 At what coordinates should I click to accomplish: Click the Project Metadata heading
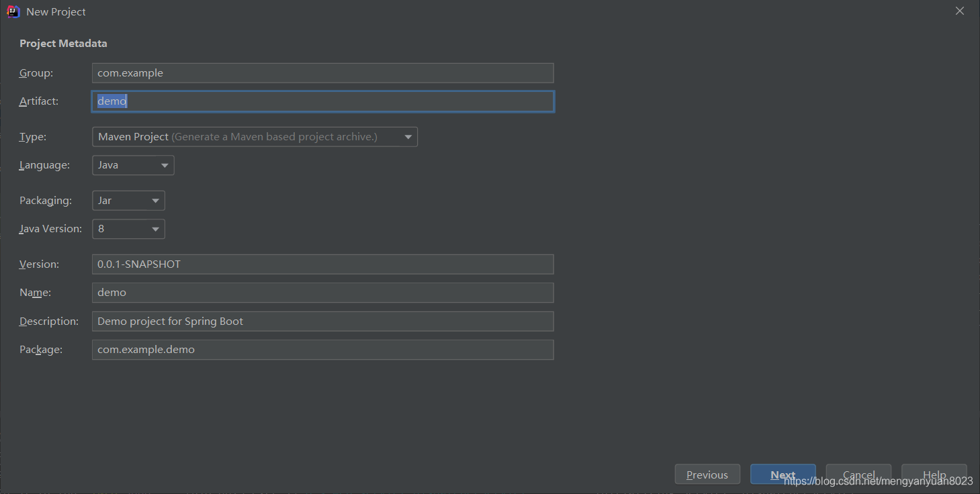coord(63,43)
